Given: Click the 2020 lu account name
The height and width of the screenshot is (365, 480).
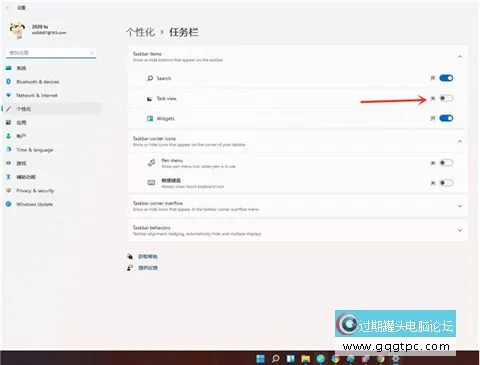Looking at the screenshot, I should pos(40,26).
